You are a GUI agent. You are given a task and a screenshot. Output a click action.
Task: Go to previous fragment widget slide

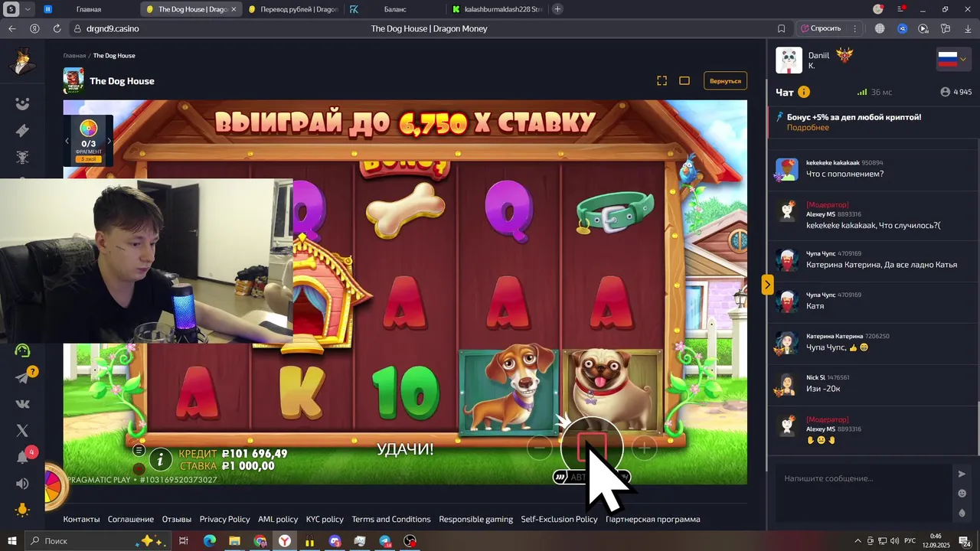pyautogui.click(x=67, y=141)
